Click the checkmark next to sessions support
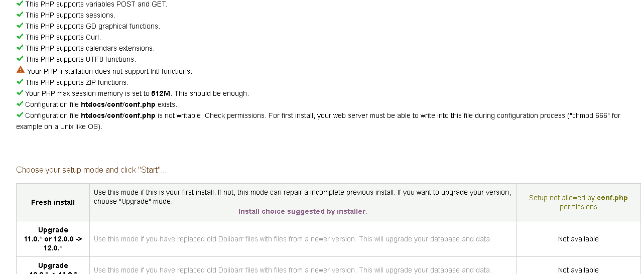Image resolution: width=644 pixels, height=274 pixels. (20, 15)
